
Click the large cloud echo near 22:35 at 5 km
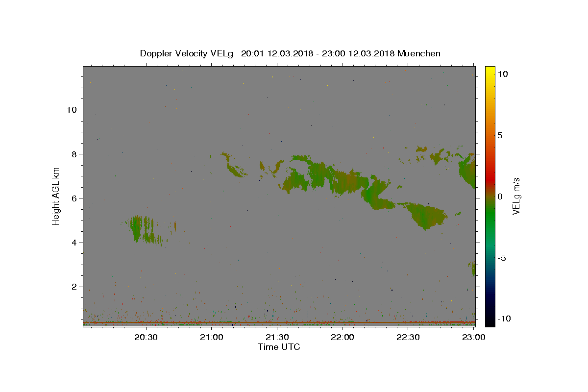(x=425, y=216)
